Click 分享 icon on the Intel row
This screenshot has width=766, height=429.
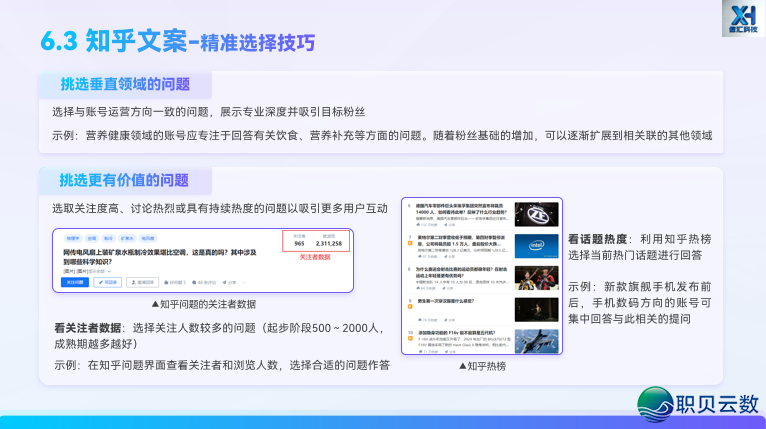coord(446,257)
